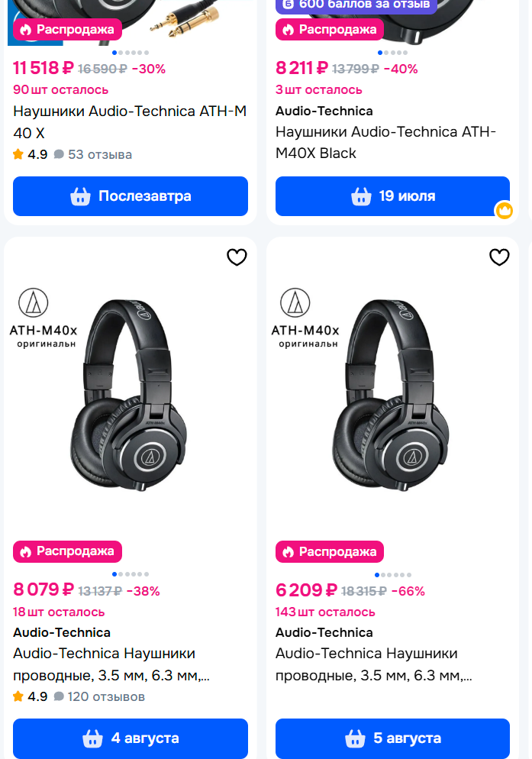This screenshot has width=532, height=759.
Task: Open Наушники Audio-Technica ATH-M 40 X title
Action: click(130, 121)
